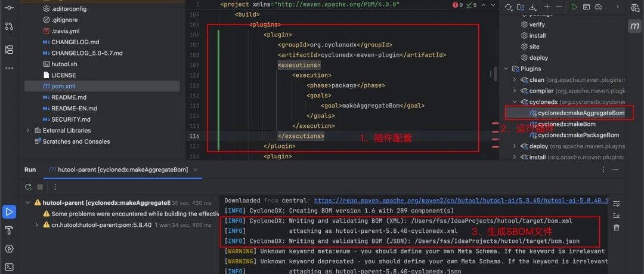Collapse hutool-parent build result node
Image resolution: width=644 pixels, height=274 pixels.
[x=28, y=203]
